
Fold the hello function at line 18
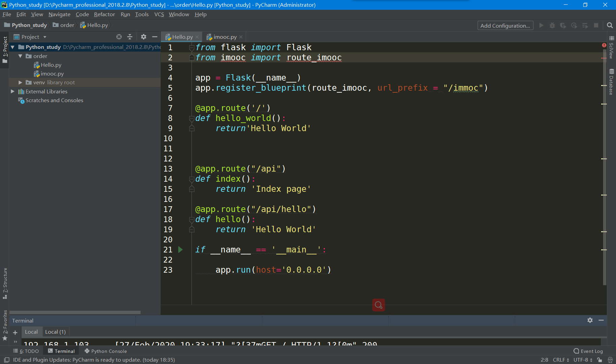click(192, 219)
